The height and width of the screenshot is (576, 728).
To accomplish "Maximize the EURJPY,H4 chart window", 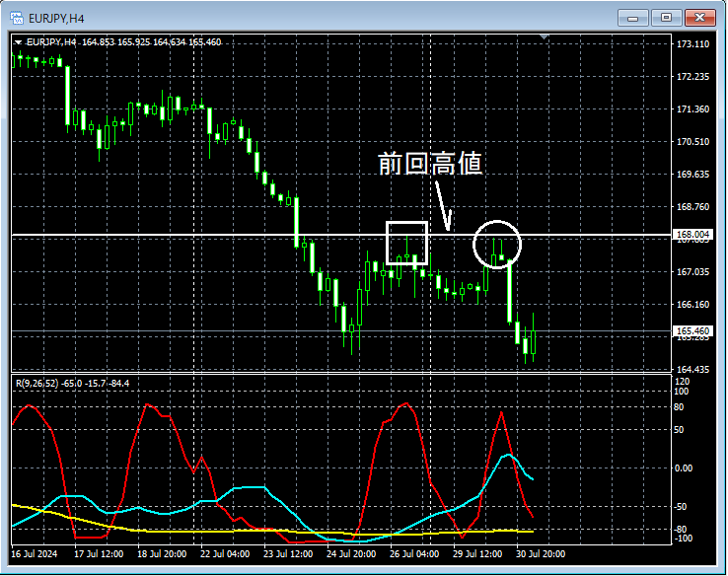I will tap(666, 18).
